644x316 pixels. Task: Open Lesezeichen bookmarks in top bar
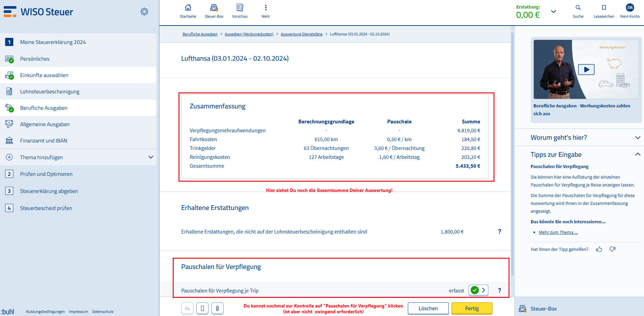pos(604,11)
